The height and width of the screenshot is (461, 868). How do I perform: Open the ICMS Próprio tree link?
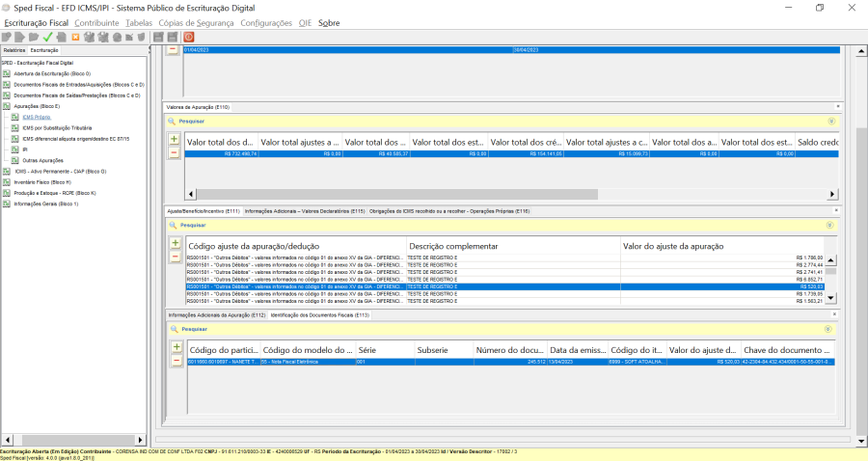pos(37,118)
